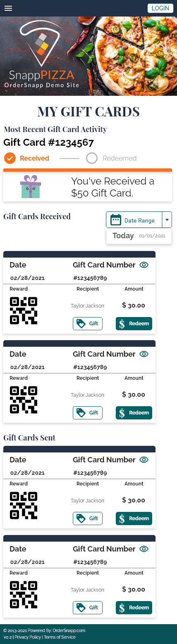Open the hamburger menu icon
The image size is (177, 644).
click(8, 8)
